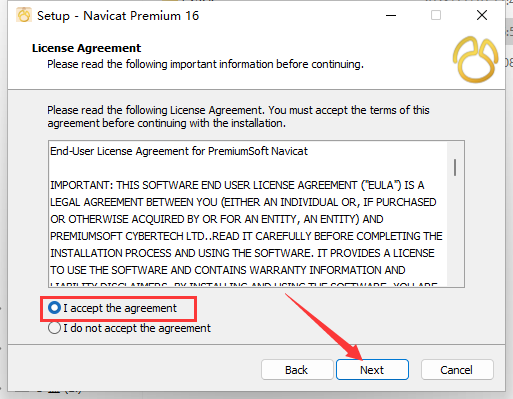Viewport: 513px width, 399px height.
Task: Click the scrollbar track below the thumb
Action: [455, 233]
